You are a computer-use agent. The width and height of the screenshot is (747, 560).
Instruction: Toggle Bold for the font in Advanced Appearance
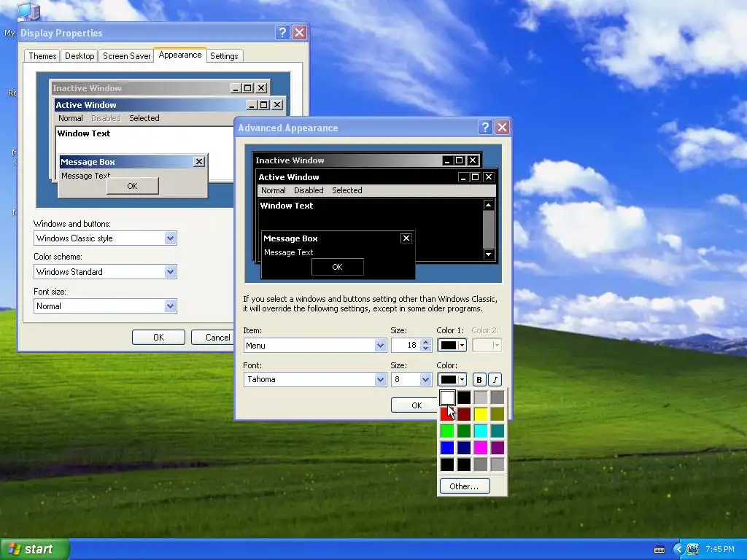479,379
